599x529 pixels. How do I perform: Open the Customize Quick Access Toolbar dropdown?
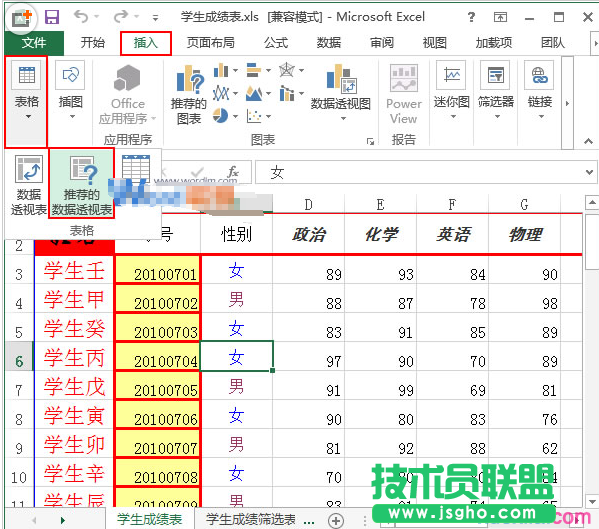(x=155, y=18)
